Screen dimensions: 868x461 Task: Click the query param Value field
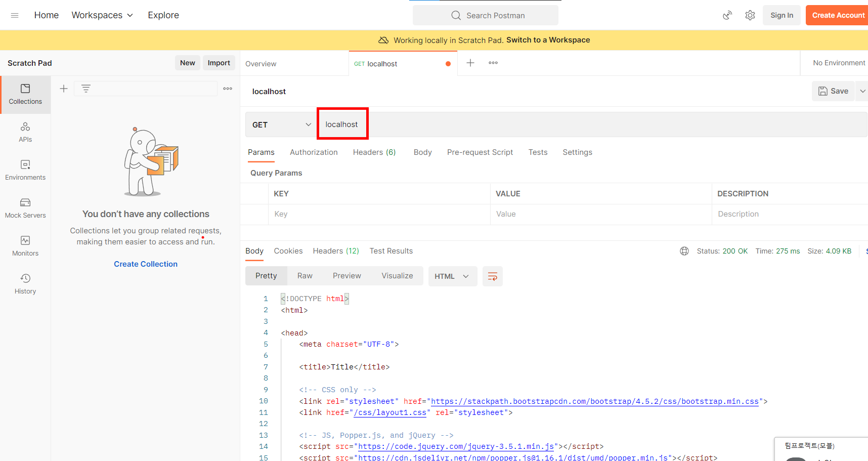(601, 214)
